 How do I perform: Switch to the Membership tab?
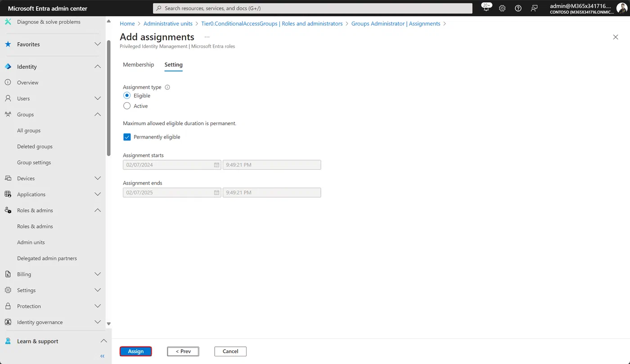[139, 65]
